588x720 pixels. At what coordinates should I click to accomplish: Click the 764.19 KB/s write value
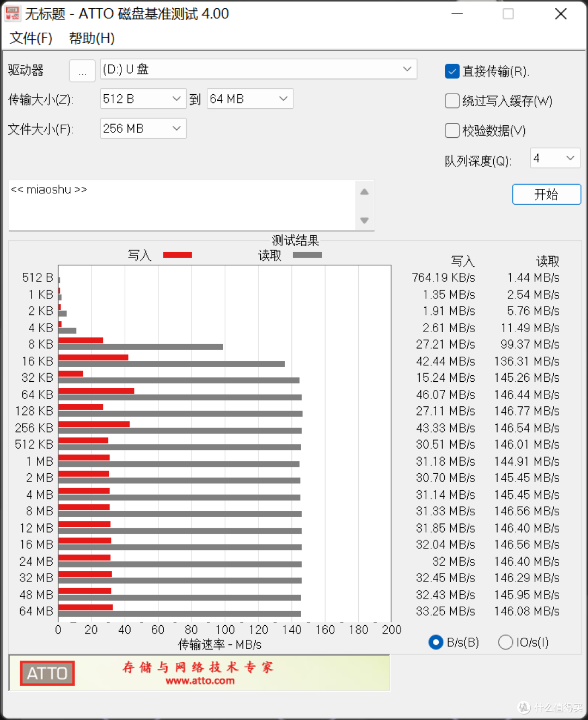click(443, 278)
